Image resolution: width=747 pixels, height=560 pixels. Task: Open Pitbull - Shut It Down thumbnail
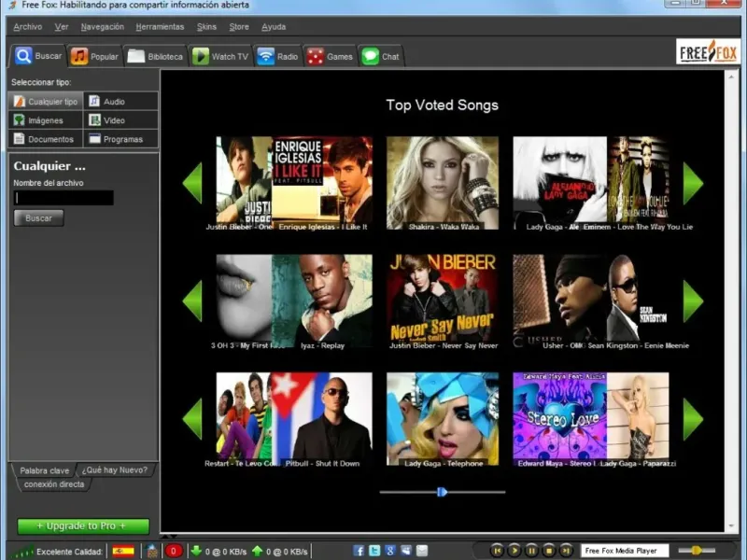coord(322,418)
